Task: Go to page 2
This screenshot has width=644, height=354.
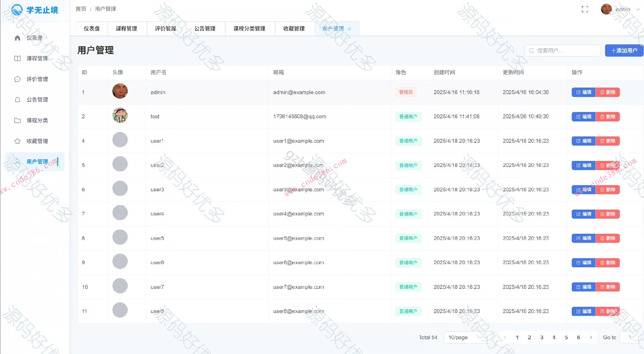Action: 529,337
